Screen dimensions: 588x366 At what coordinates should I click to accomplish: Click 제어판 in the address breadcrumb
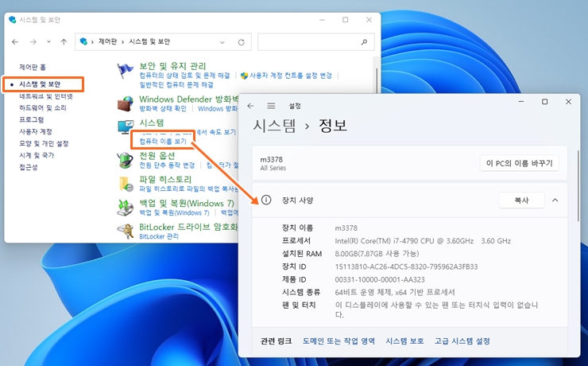coord(107,41)
